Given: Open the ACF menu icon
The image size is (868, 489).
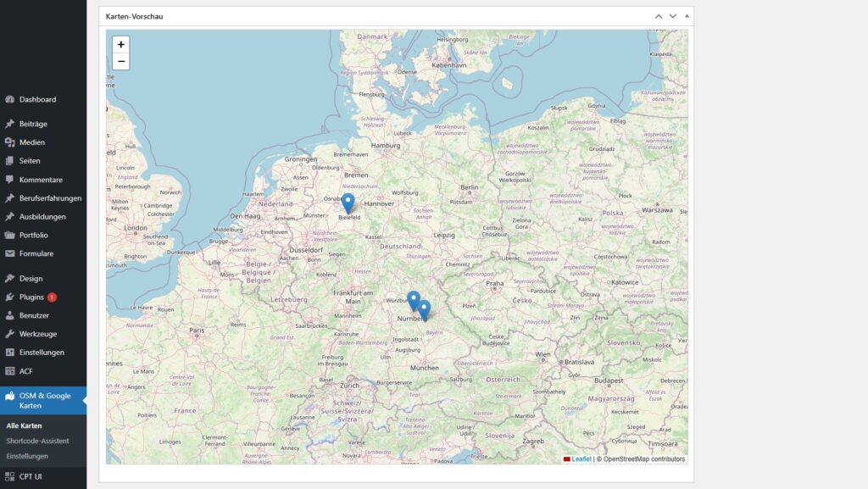Looking at the screenshot, I should 9,370.
